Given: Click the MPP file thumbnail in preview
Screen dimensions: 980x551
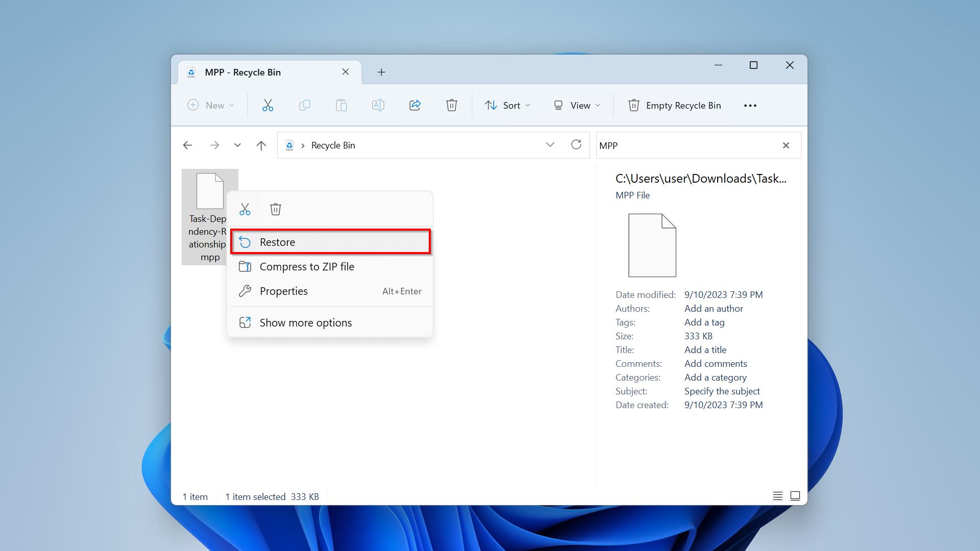Looking at the screenshot, I should 651,245.
